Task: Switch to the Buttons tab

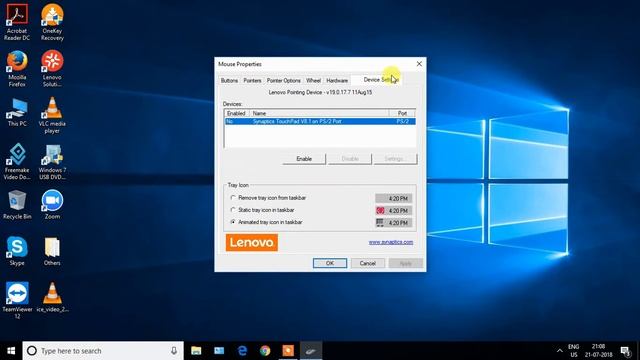Action: (x=229, y=80)
